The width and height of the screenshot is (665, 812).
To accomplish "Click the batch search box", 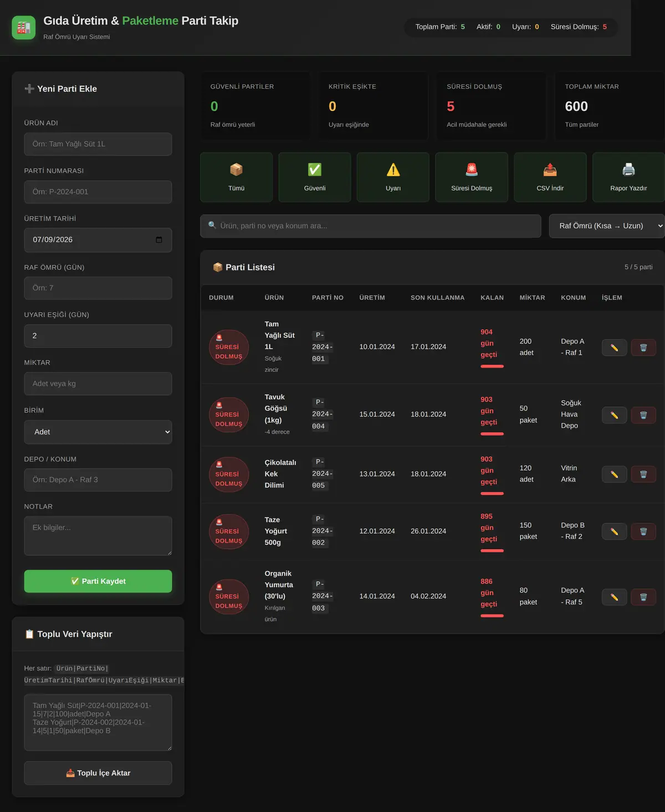I will pyautogui.click(x=371, y=226).
